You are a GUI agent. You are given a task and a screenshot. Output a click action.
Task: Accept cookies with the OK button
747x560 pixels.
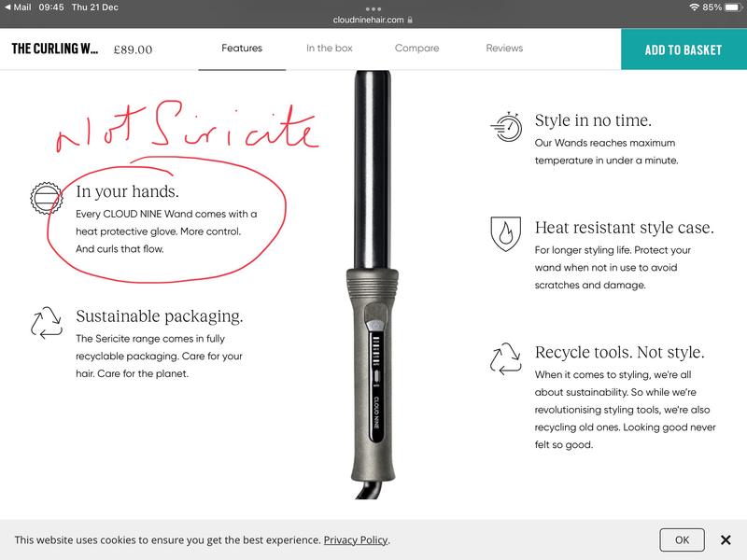(x=682, y=539)
